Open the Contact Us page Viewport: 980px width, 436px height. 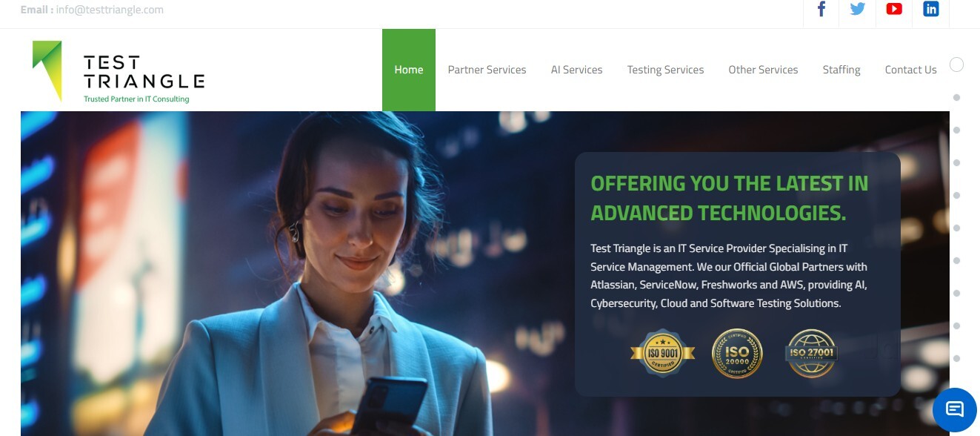click(910, 70)
